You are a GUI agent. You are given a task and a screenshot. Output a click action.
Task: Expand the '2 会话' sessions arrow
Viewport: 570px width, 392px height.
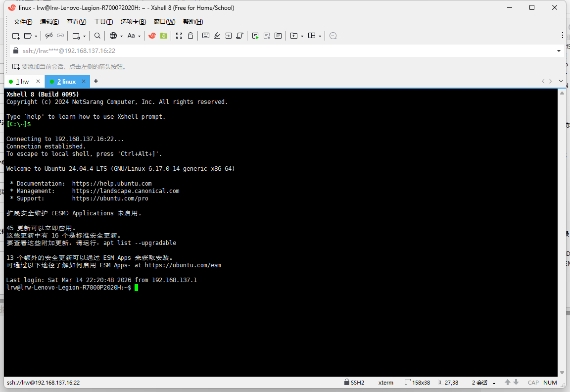pos(494,383)
